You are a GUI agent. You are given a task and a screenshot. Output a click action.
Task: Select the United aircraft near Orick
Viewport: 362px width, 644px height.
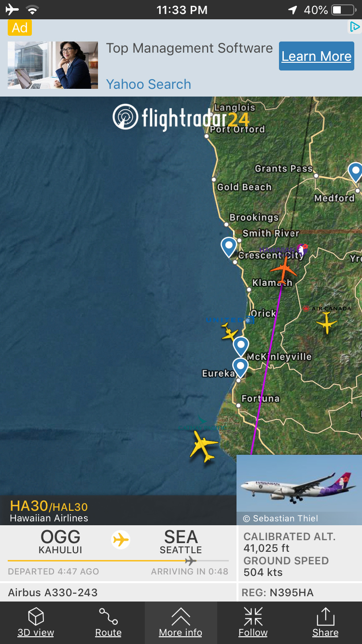coord(230,332)
